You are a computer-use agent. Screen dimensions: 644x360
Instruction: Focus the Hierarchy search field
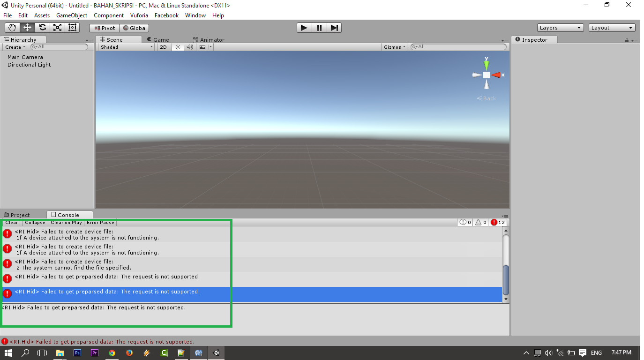tap(59, 47)
